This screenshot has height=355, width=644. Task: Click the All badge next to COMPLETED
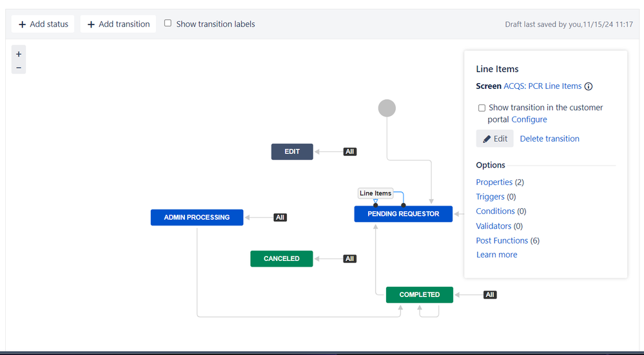490,294
